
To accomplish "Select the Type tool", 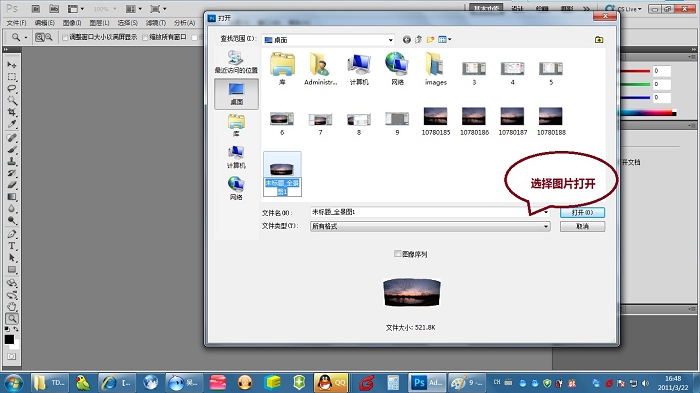I will (12, 246).
